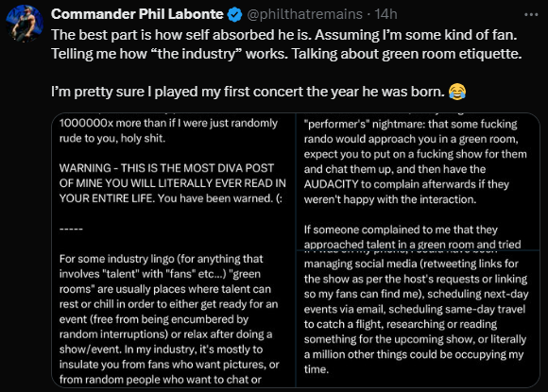548x392 pixels.
Task: Open top-right attached image about performer's nightmare
Action: coord(418,181)
